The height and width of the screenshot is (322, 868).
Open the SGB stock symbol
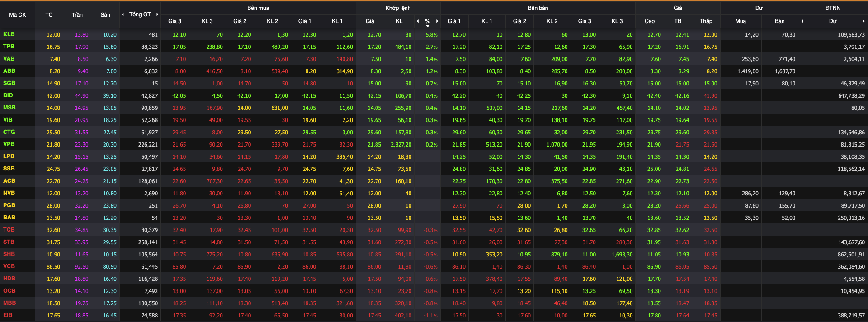(x=9, y=83)
